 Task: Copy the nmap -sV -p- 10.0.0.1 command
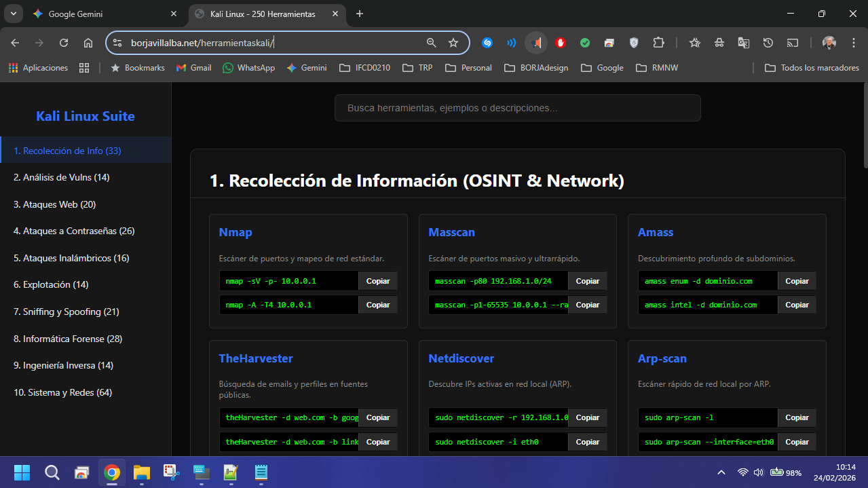(x=378, y=281)
